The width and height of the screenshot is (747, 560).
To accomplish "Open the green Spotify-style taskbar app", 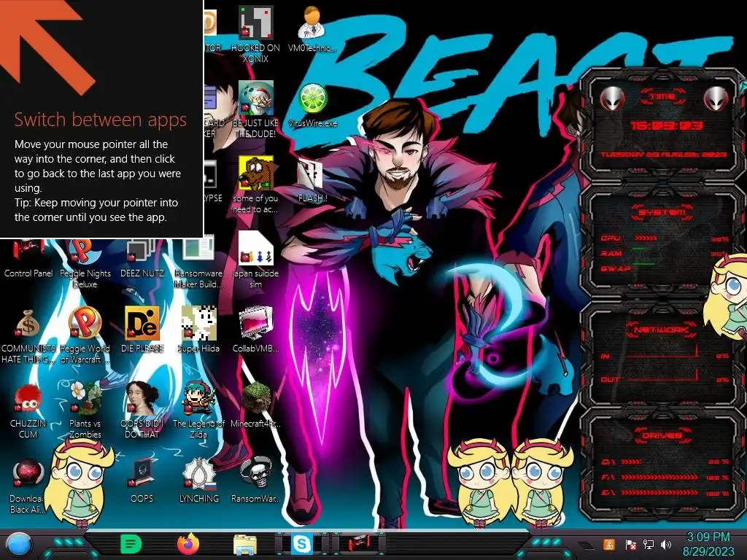I will click(131, 544).
